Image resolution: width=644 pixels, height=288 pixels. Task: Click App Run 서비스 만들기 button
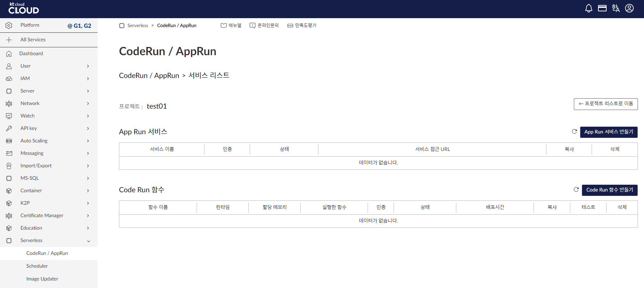[609, 132]
